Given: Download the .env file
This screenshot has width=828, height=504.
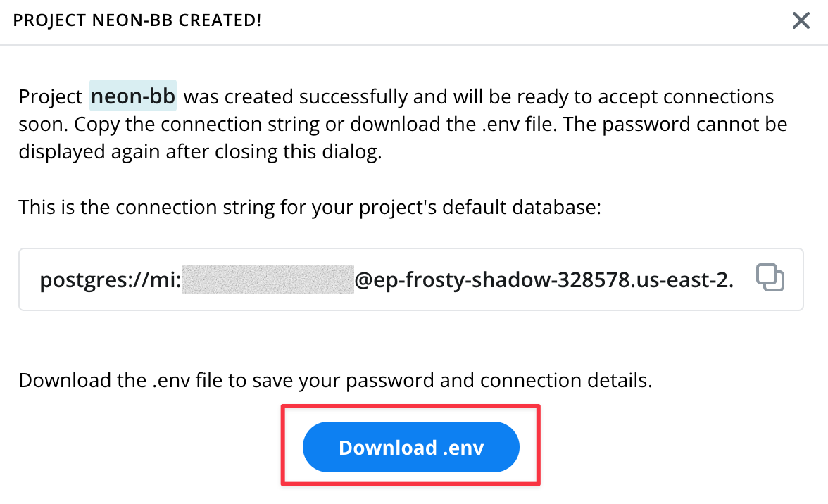Looking at the screenshot, I should pos(411,447).
